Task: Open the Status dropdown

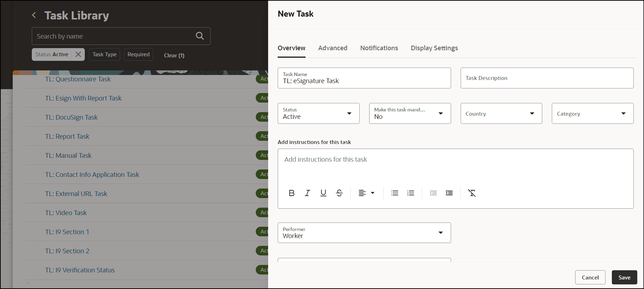Action: click(318, 114)
